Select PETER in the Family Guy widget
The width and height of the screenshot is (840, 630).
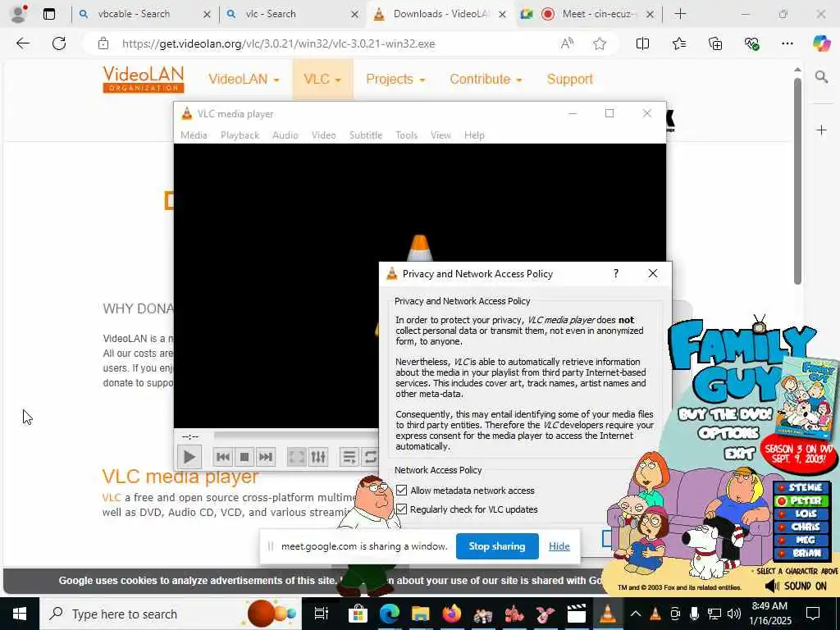(801, 501)
